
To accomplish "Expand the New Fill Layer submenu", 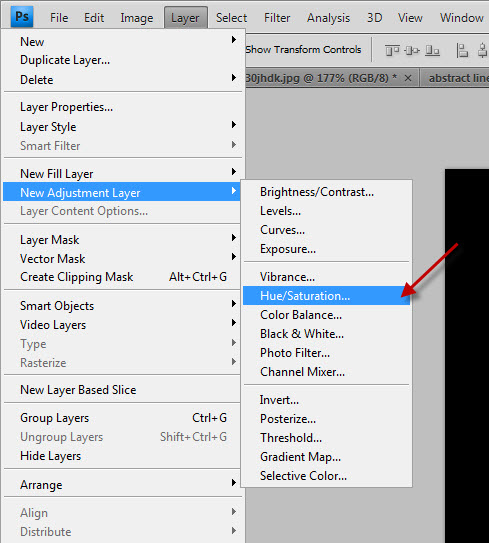I will [x=122, y=173].
